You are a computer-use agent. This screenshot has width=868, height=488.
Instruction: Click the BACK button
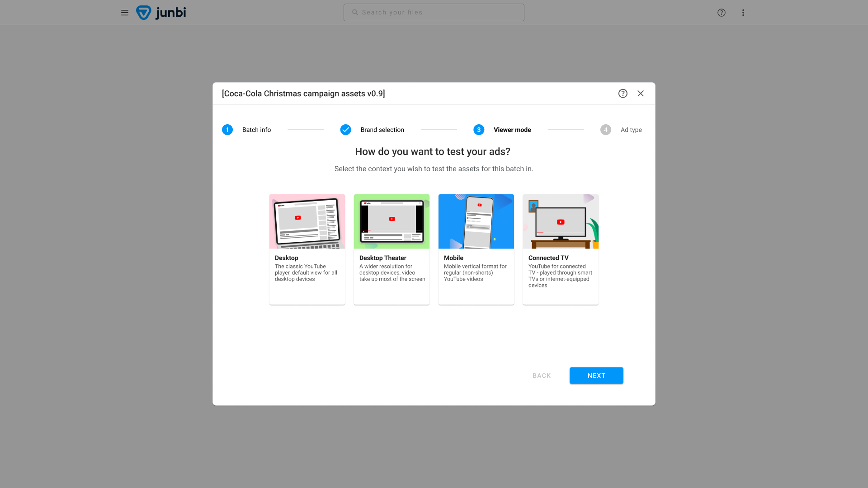coord(542,375)
